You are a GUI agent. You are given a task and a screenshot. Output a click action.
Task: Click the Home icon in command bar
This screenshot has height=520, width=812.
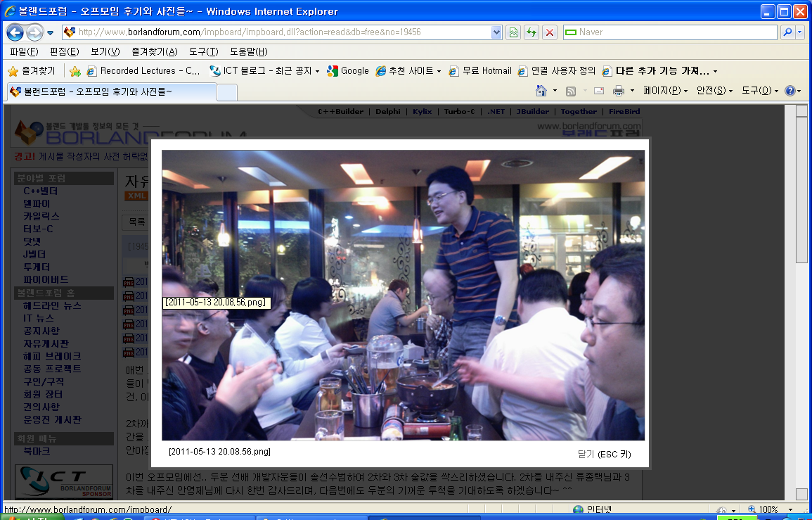541,91
